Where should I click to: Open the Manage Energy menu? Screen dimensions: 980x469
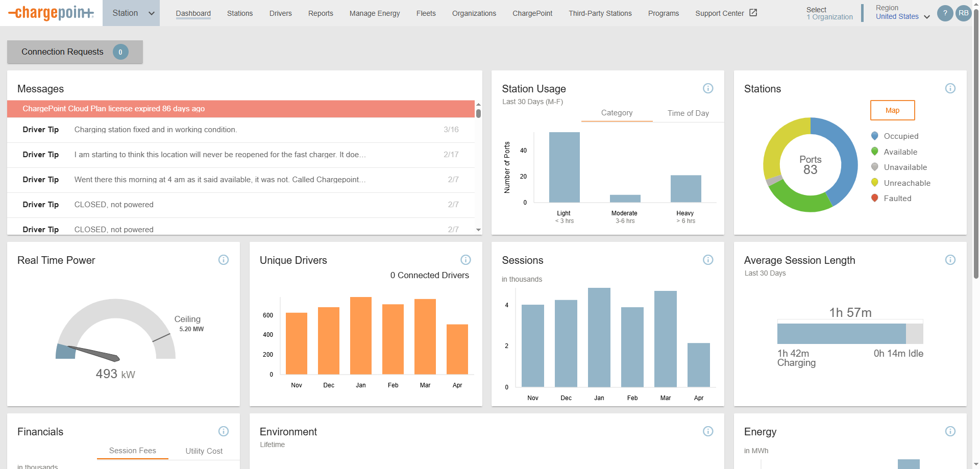[x=374, y=13]
